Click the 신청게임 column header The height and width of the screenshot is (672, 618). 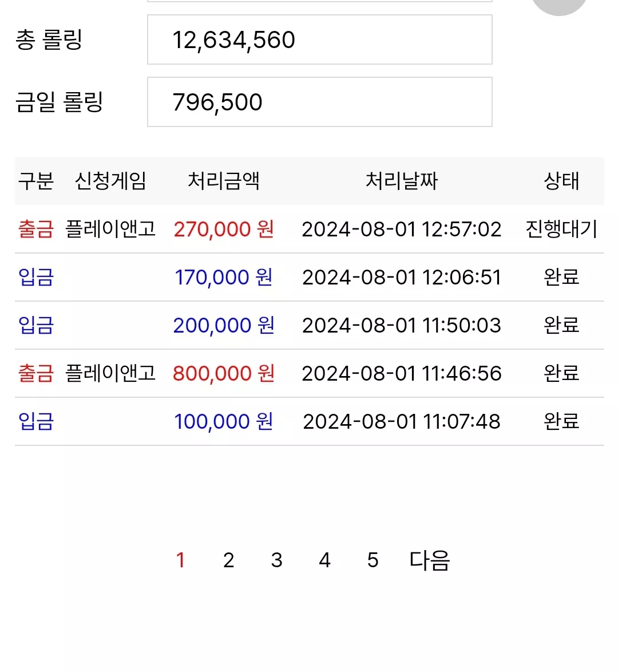(x=110, y=181)
